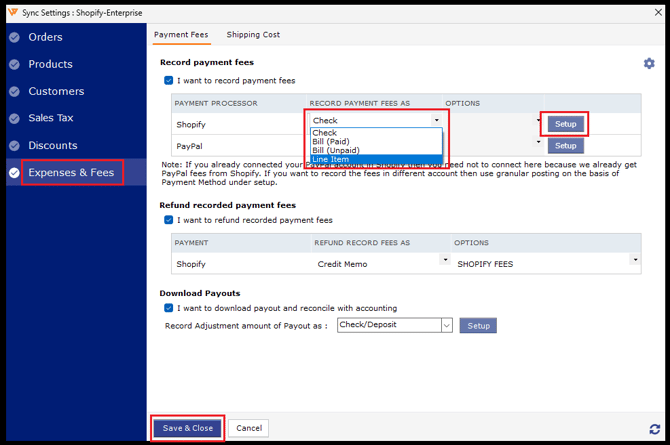Screen dimensions: 670x445
Task: Click the Discounts checkmark icon
Action: coord(14,145)
